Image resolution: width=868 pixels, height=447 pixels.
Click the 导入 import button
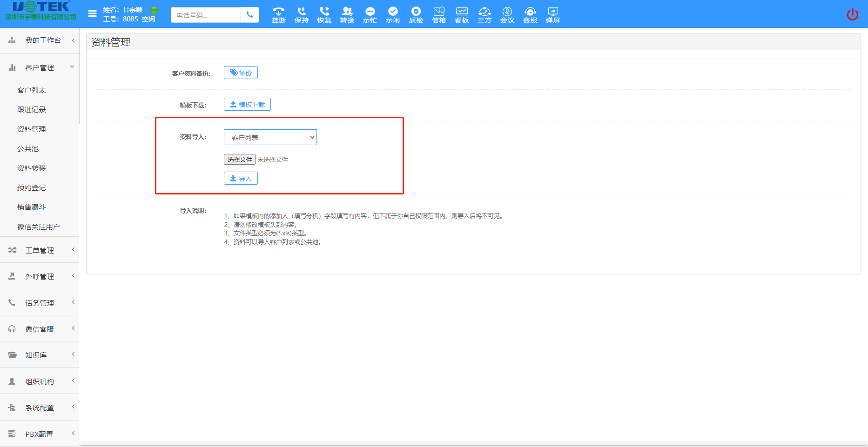coord(241,178)
